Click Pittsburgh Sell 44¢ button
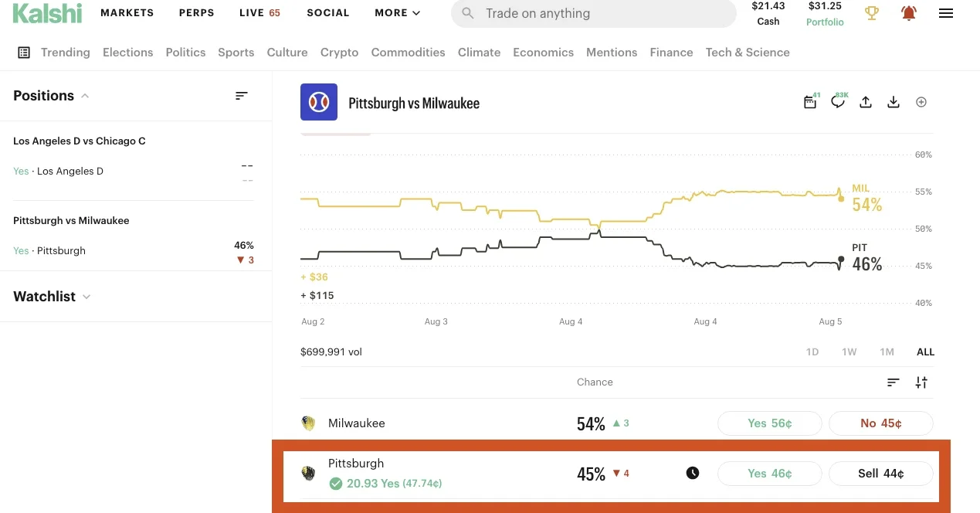 click(x=881, y=474)
